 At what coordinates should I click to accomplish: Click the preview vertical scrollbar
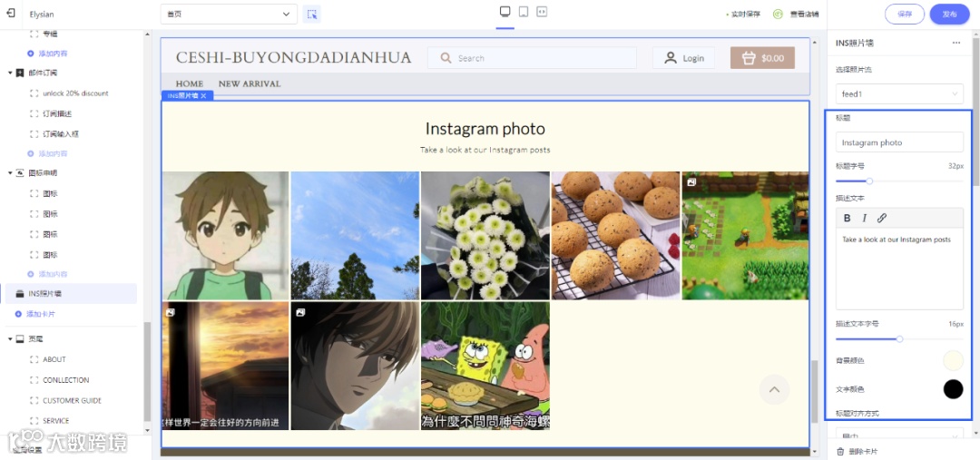pos(814,392)
